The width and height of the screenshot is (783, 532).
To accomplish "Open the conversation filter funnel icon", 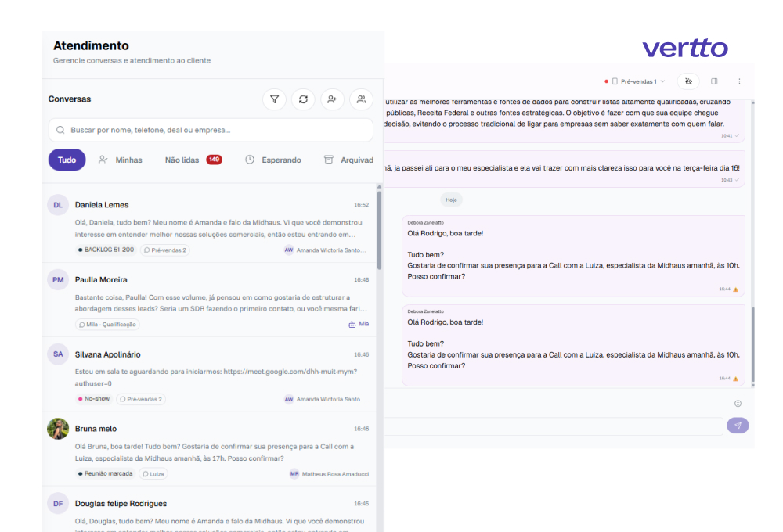I will pos(274,99).
